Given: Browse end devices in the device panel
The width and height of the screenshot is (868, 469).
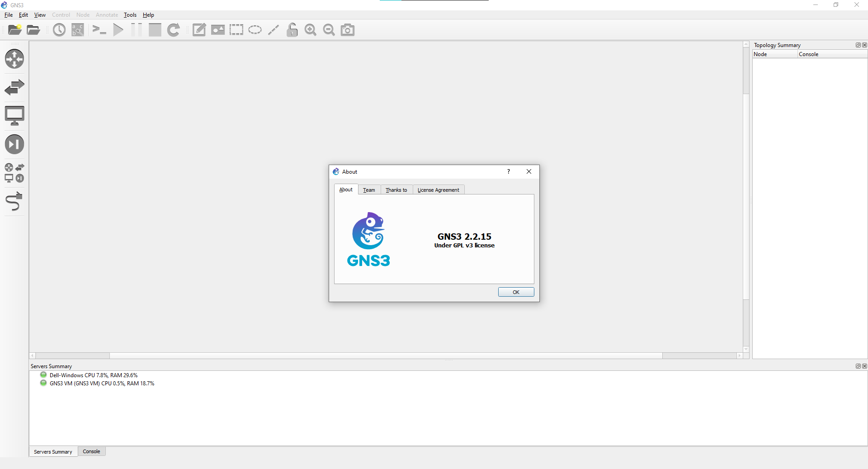Looking at the screenshot, I should click(15, 115).
